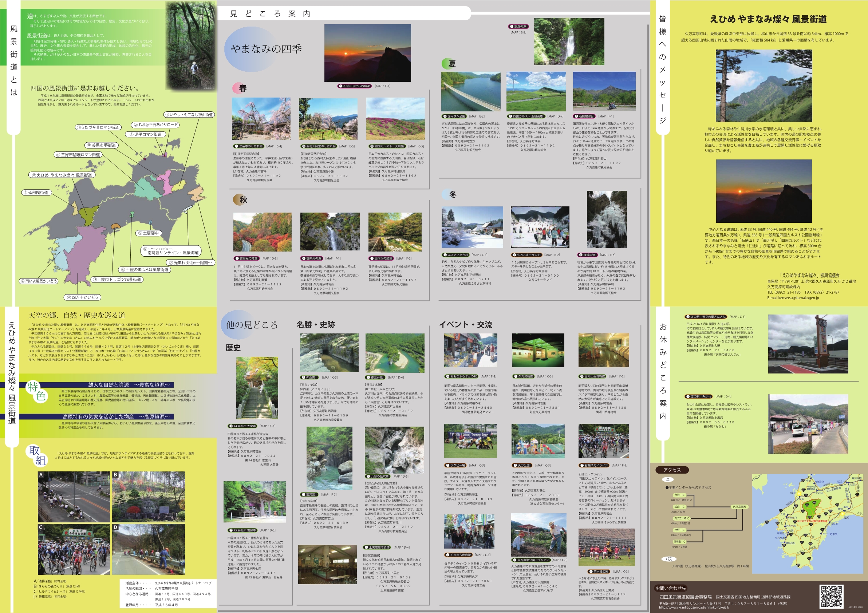This screenshot has width=868, height=613.
Task: Open the 久万スキーランド ski slope photo
Action: [x=540, y=227]
